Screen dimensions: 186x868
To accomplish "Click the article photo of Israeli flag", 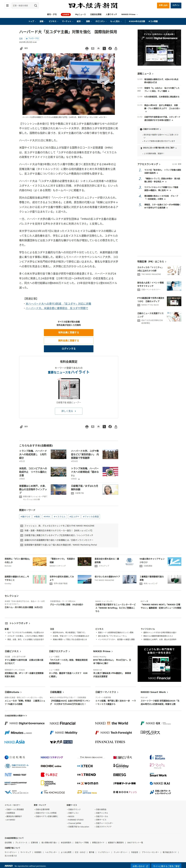I will pos(69,84).
